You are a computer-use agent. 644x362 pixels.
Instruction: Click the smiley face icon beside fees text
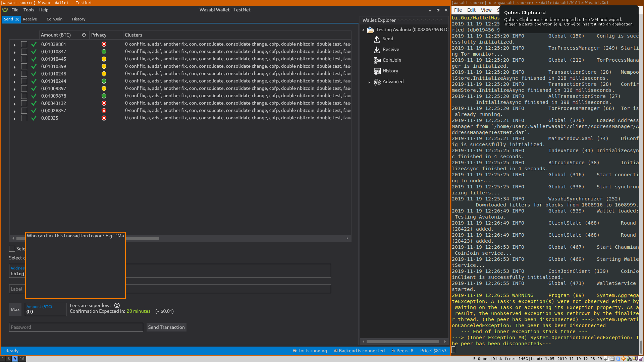point(117,305)
